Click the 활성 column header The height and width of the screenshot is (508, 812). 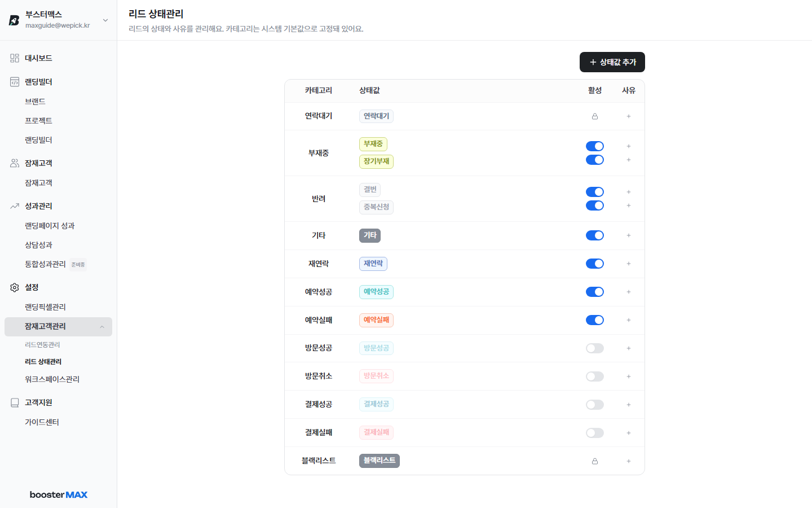(595, 90)
